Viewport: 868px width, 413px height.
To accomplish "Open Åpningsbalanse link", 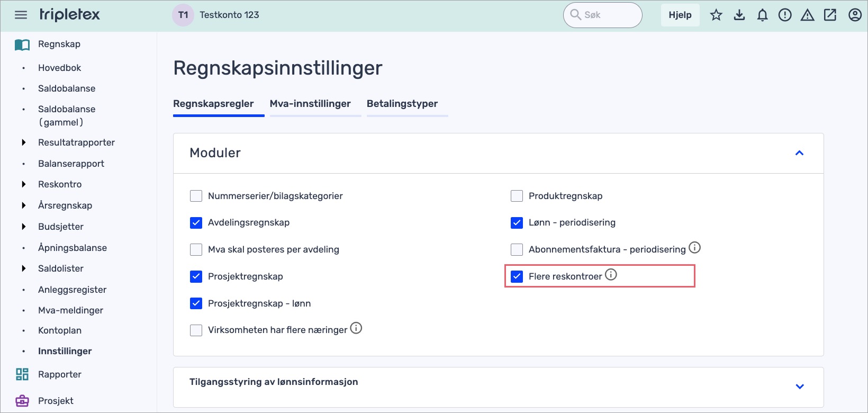I will point(73,248).
